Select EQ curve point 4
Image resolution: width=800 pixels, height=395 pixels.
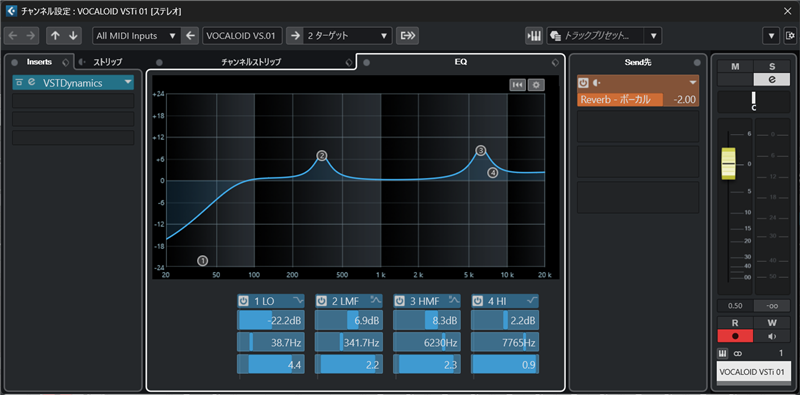[x=492, y=172]
